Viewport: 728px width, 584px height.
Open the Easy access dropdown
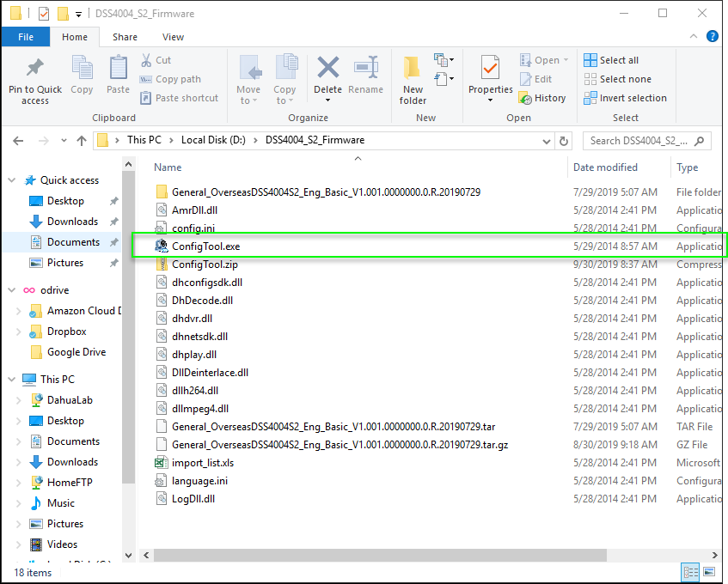(x=444, y=79)
